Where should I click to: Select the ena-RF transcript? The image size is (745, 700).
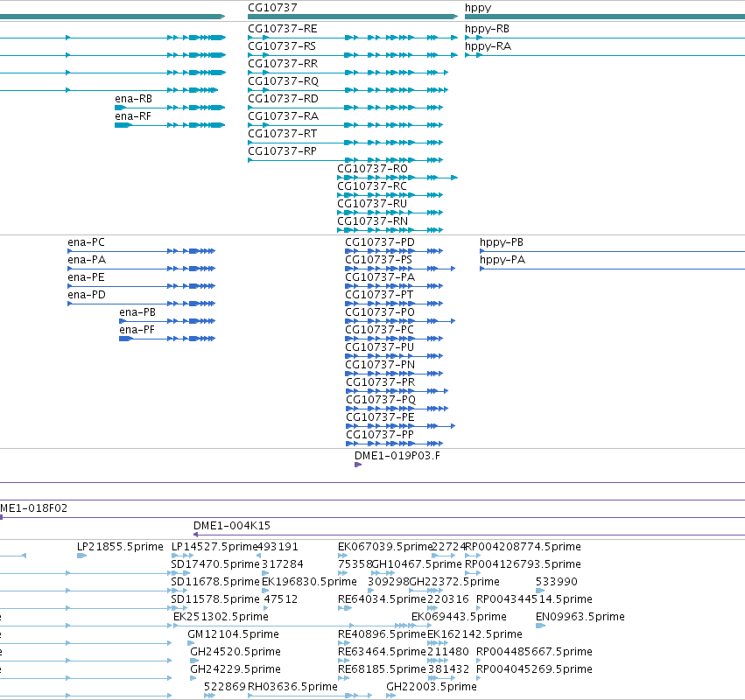click(133, 116)
